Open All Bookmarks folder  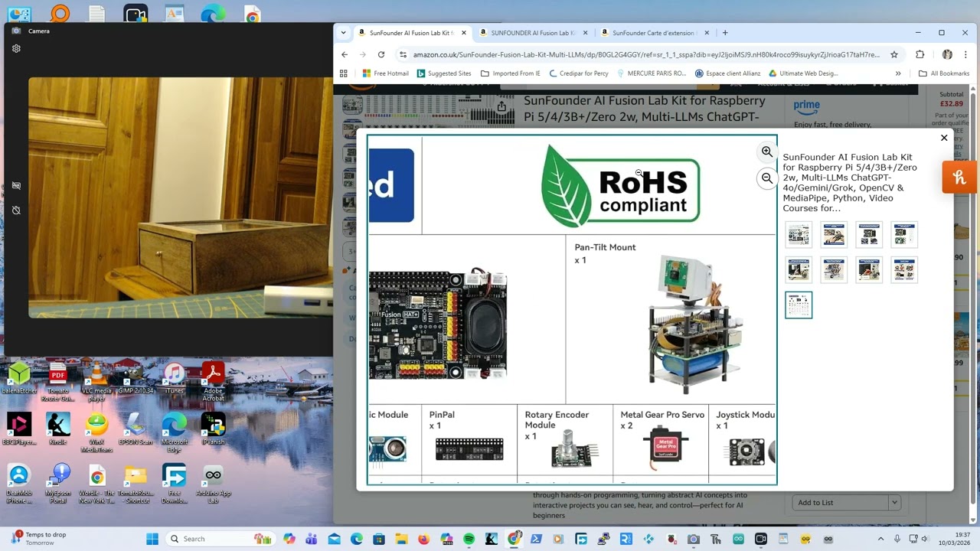[x=944, y=73]
